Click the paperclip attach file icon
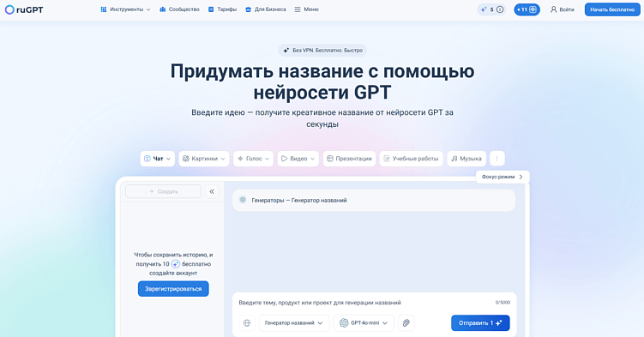644x337 pixels. coord(406,323)
